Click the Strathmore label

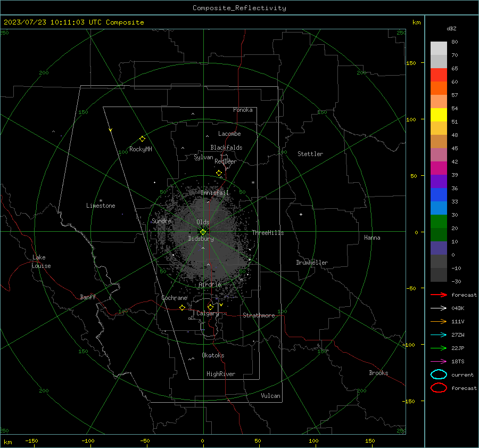pyautogui.click(x=259, y=315)
